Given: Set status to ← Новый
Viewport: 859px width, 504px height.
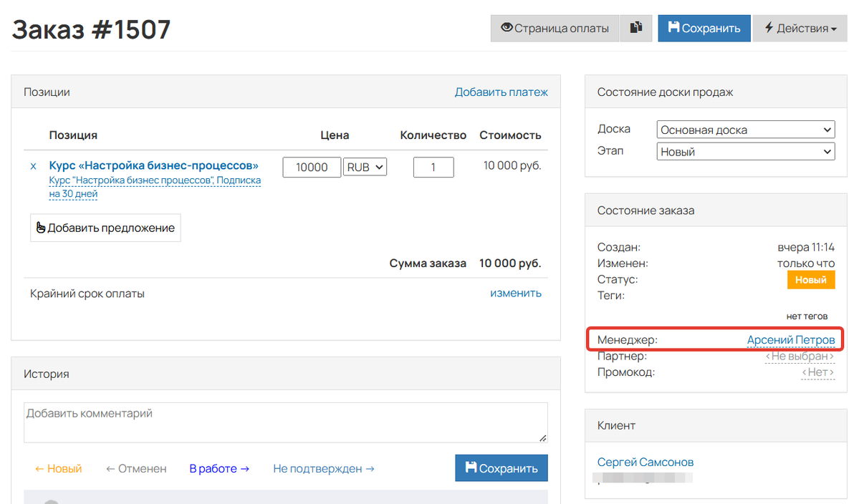Looking at the screenshot, I should pos(58,468).
